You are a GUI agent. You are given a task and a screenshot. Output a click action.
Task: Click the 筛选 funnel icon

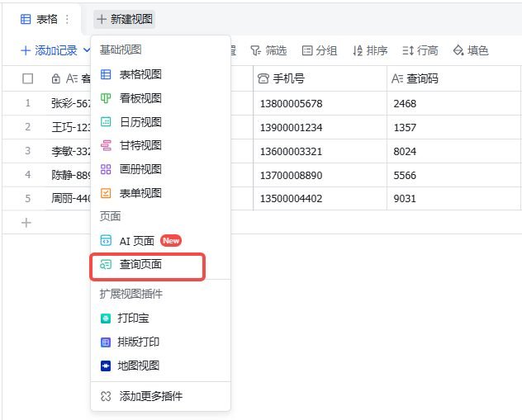(255, 50)
